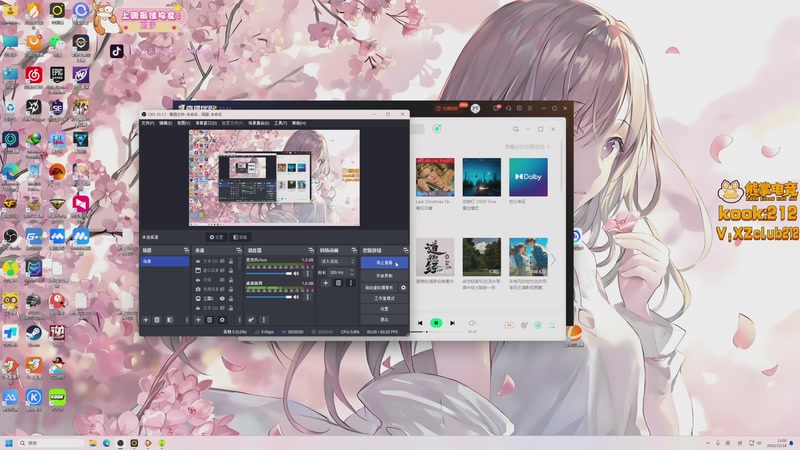Open mixer panel bottom three-dot menu
This screenshot has height=450, width=800.
264,320
